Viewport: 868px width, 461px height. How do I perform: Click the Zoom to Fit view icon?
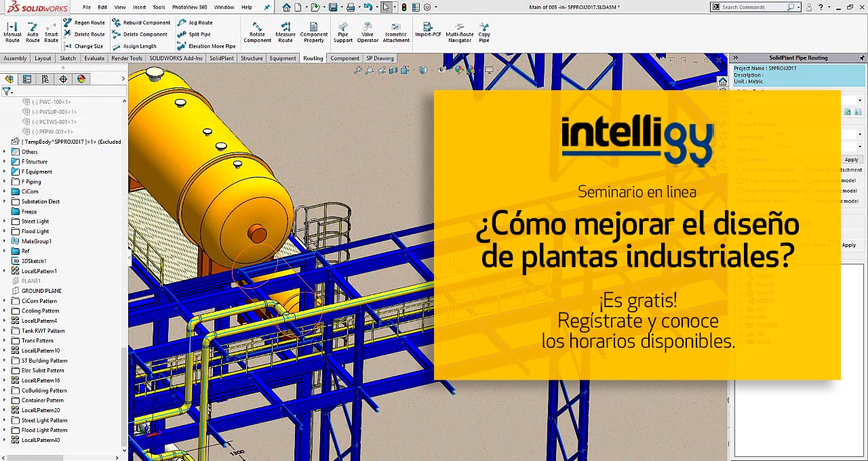point(358,70)
